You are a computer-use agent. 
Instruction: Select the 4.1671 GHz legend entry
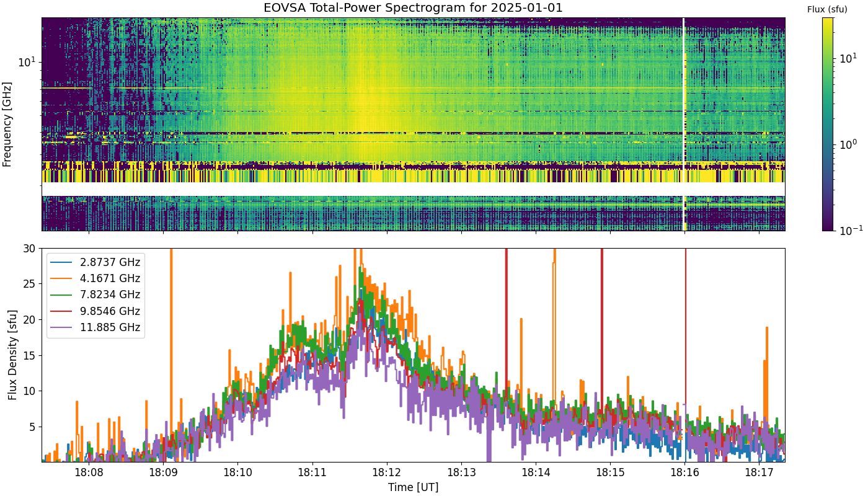[95, 278]
